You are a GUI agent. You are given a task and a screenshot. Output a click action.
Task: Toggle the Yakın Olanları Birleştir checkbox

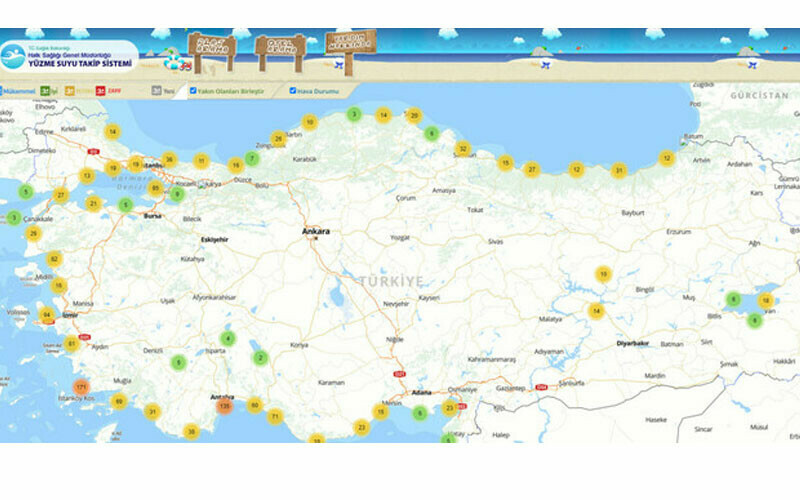tap(194, 90)
